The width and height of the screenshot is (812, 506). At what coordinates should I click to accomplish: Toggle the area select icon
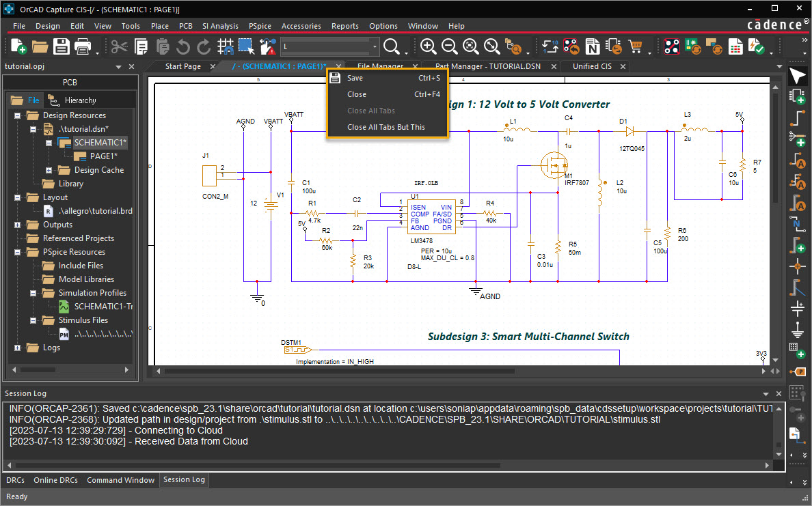(246, 46)
